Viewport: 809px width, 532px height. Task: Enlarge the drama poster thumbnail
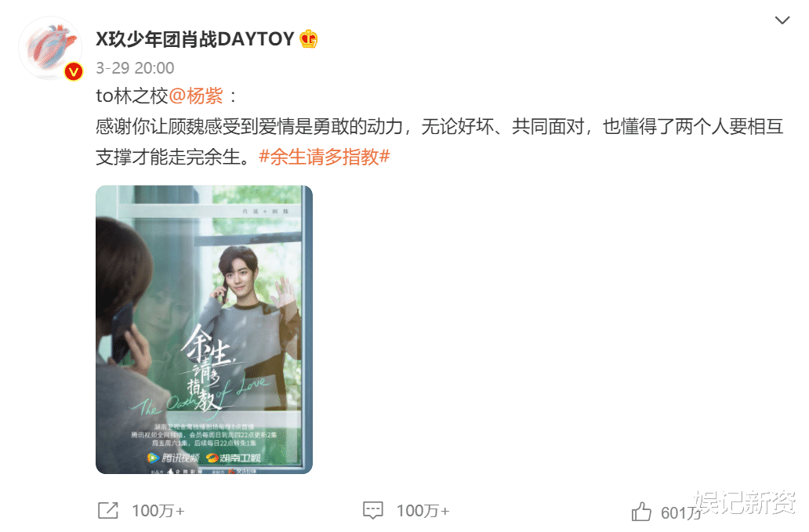(205, 329)
